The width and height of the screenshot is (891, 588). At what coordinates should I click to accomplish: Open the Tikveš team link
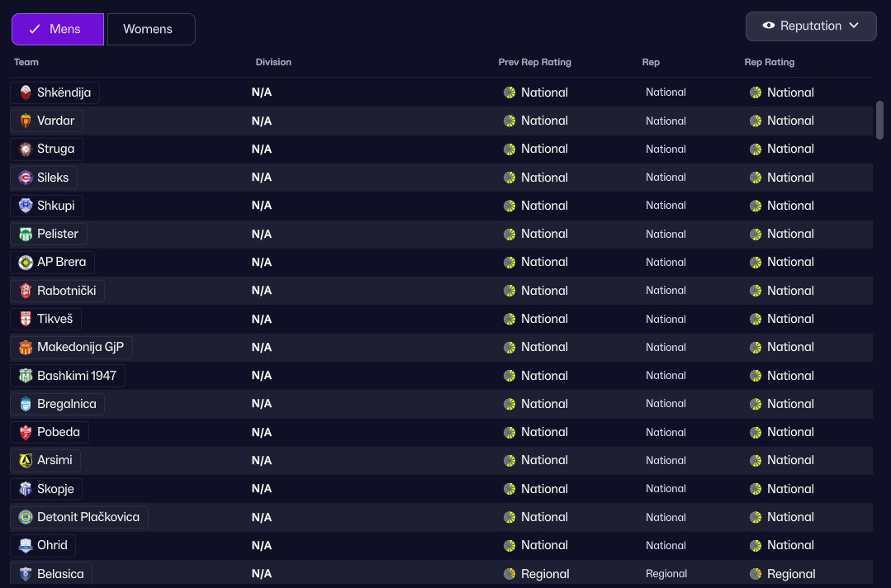pyautogui.click(x=45, y=319)
